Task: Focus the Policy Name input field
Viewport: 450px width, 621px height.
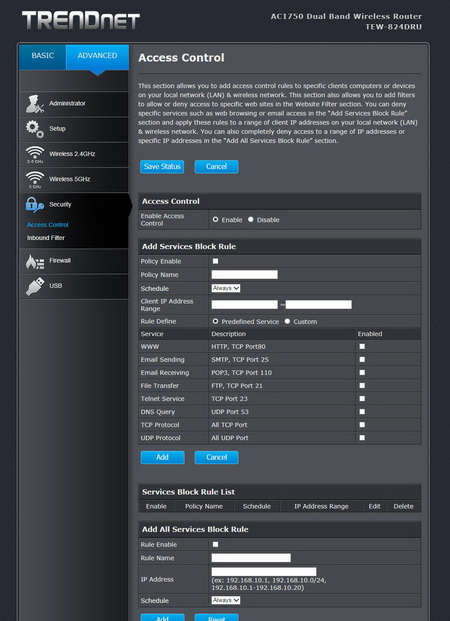Action: coord(244,274)
